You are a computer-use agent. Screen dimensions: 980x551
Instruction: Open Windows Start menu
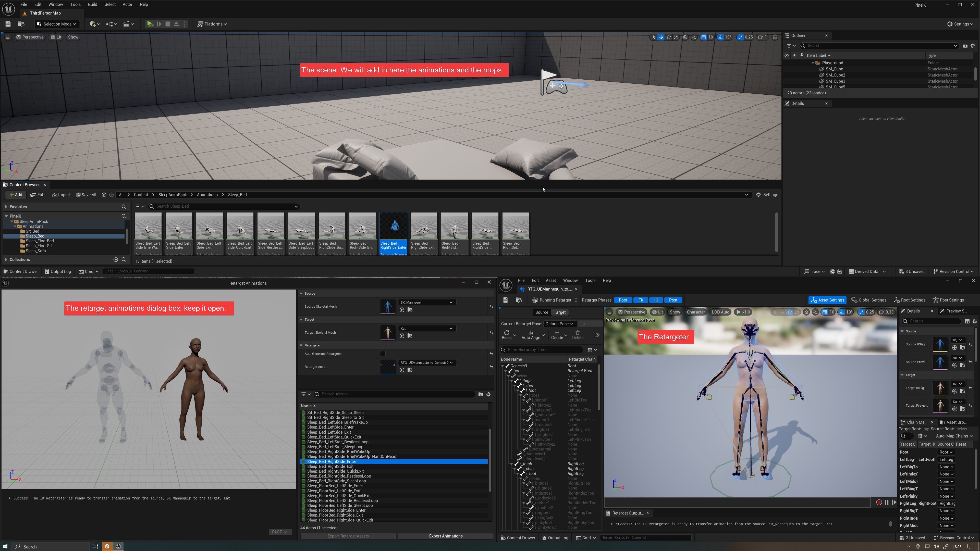click(5, 546)
